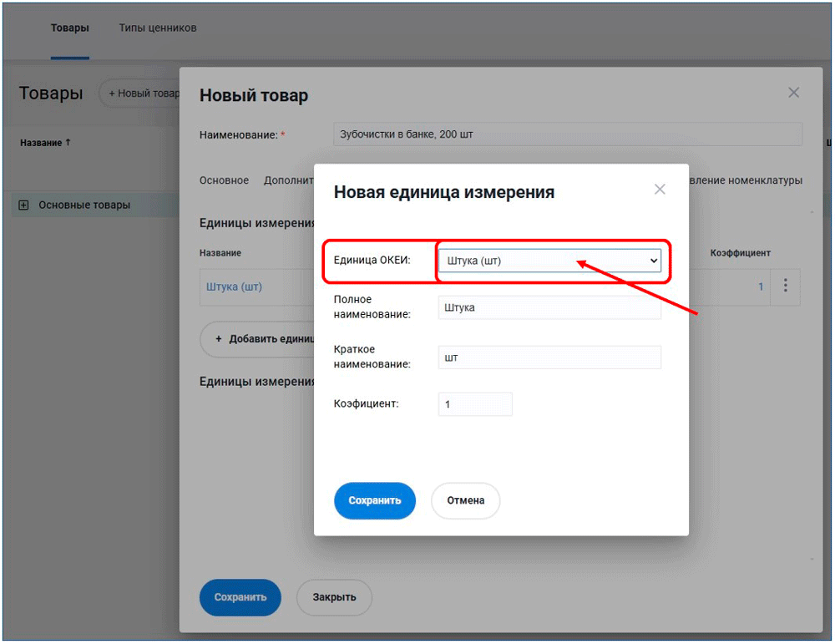The height and width of the screenshot is (644, 835).
Task: Click Сохранить at the bottom of Новый товар
Action: coord(240,597)
